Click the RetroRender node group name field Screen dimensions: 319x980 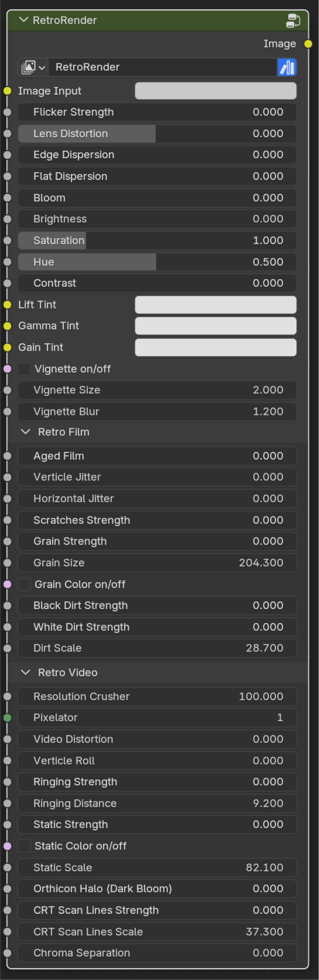pyautogui.click(x=162, y=67)
